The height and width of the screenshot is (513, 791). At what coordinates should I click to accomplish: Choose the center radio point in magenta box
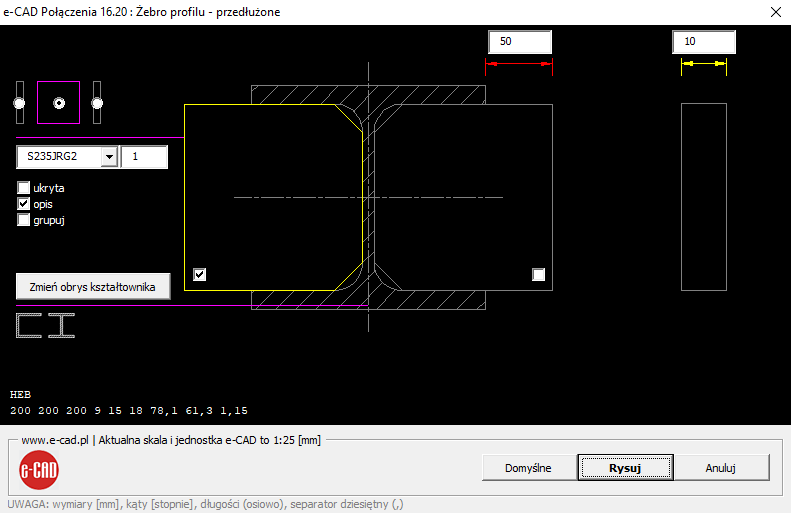[x=59, y=103]
